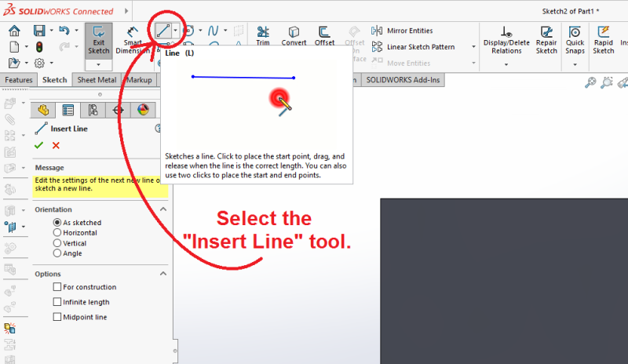Open the Quick Snaps dropdown arrow

point(575,64)
